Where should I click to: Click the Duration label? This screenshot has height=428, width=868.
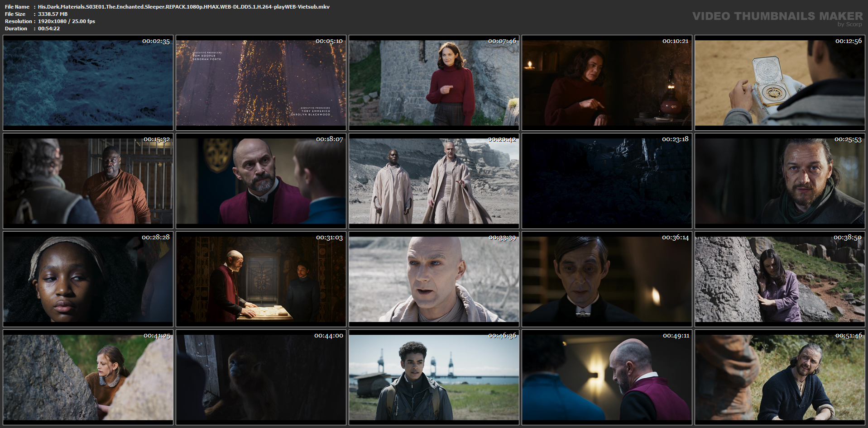pos(16,29)
